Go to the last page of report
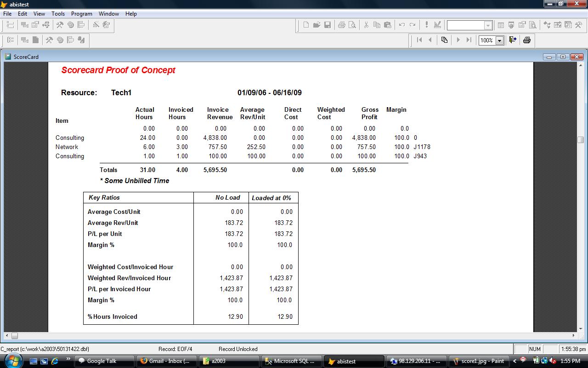588x368 pixels. tap(469, 40)
